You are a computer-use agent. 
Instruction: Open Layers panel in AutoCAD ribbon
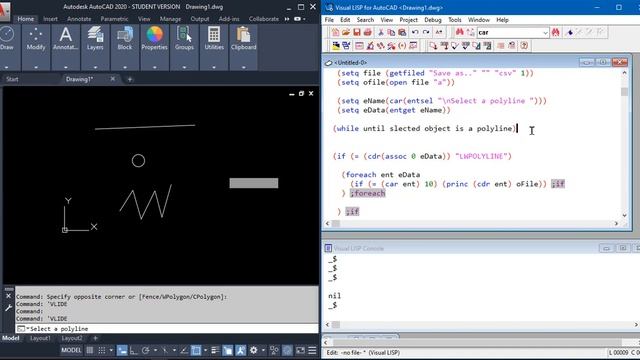[95, 39]
